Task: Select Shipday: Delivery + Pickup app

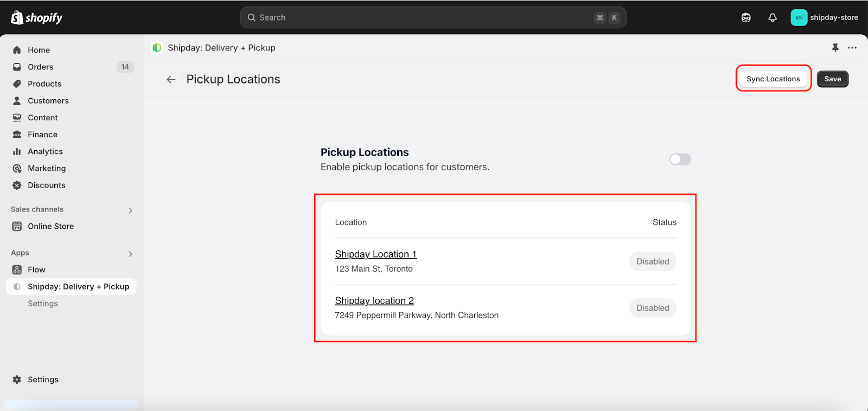Action: [71, 286]
